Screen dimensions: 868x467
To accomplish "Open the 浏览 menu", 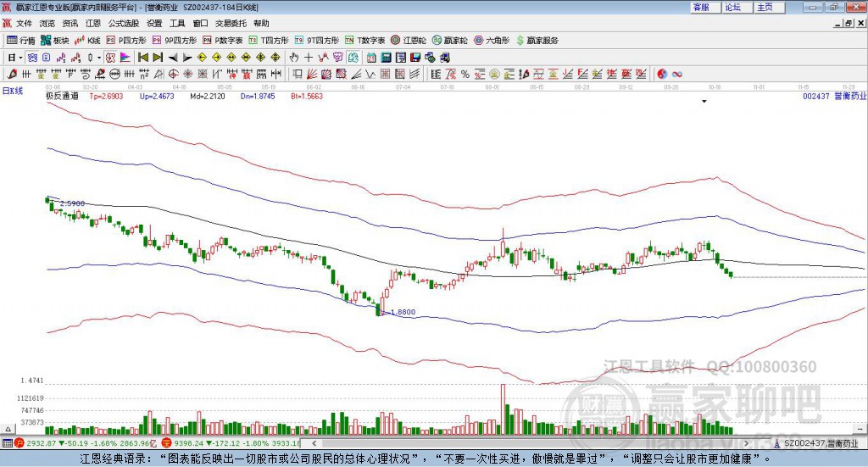I will pos(47,23).
